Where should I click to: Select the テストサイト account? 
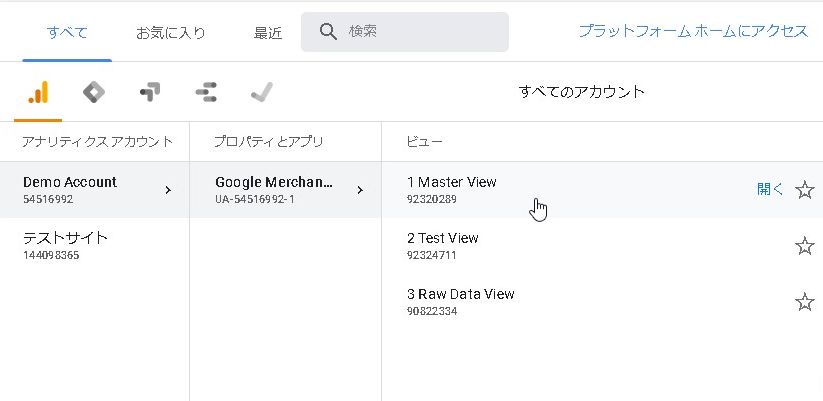tap(66, 246)
